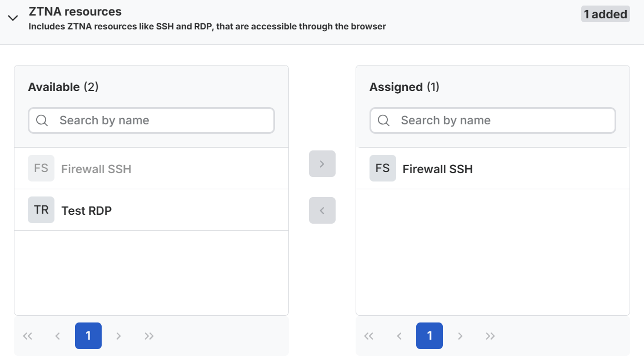The image size is (644, 363).
Task: Collapse the ZTNA resources section
Action: coord(13,17)
